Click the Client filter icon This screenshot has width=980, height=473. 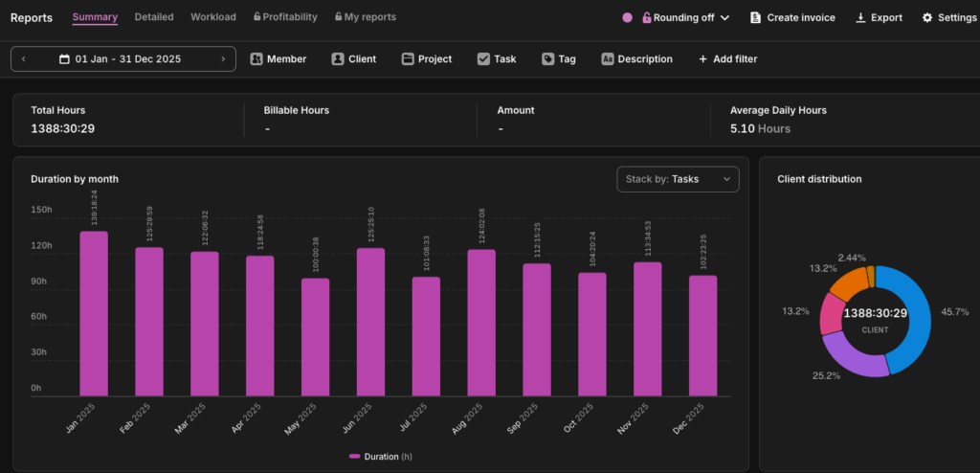click(x=338, y=59)
